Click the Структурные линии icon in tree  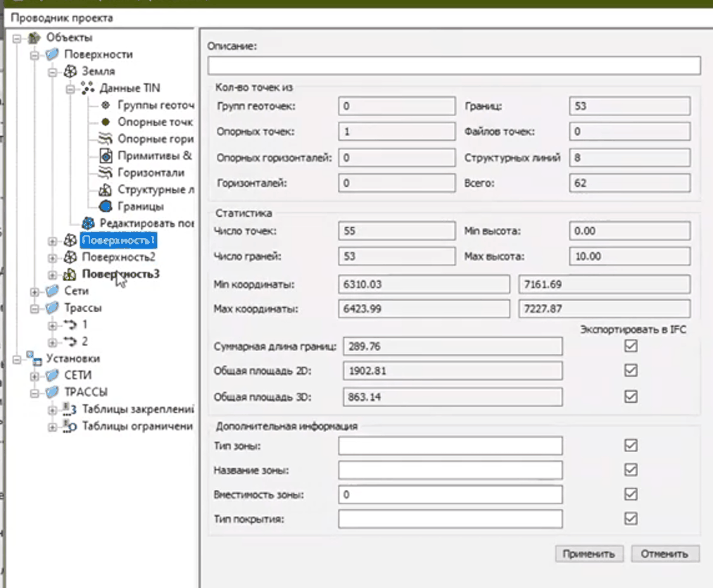tap(105, 189)
